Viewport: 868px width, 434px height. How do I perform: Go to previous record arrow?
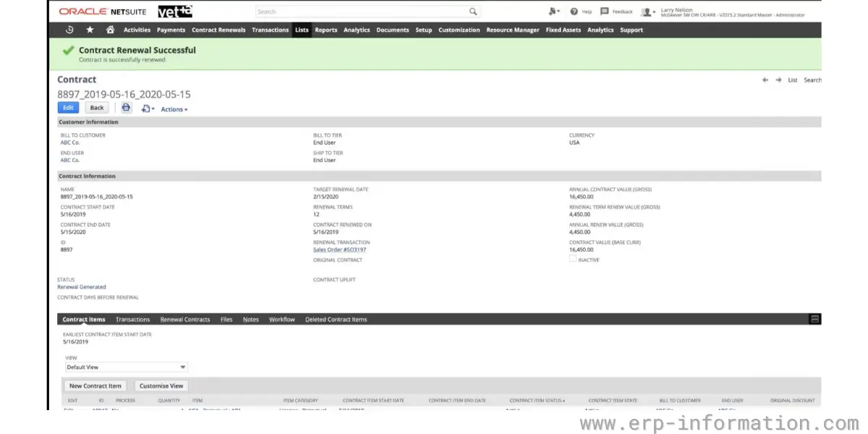pos(765,80)
